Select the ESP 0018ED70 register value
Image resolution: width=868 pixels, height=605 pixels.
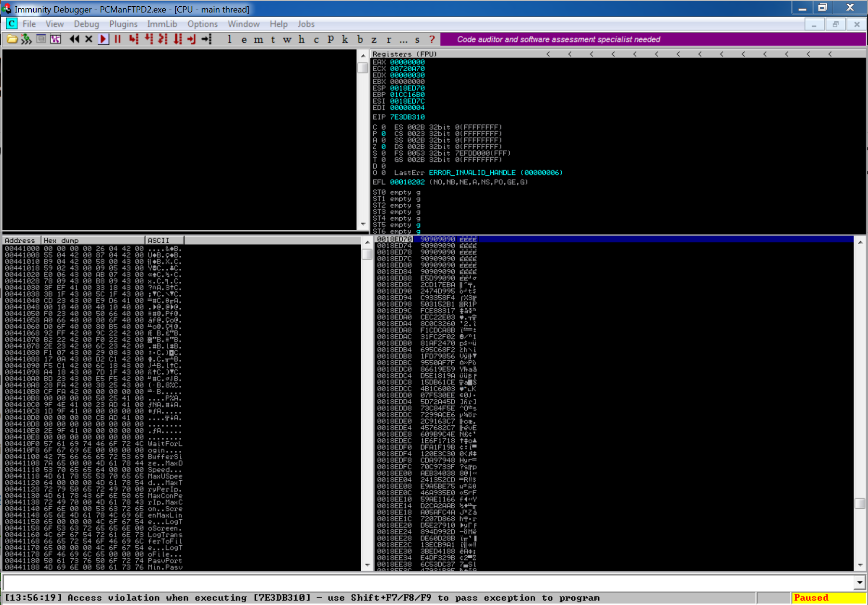(408, 88)
